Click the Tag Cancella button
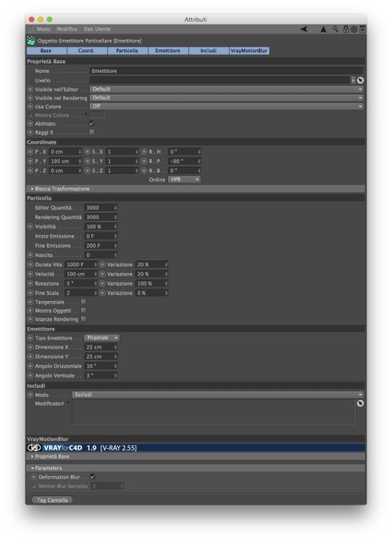 52,500
